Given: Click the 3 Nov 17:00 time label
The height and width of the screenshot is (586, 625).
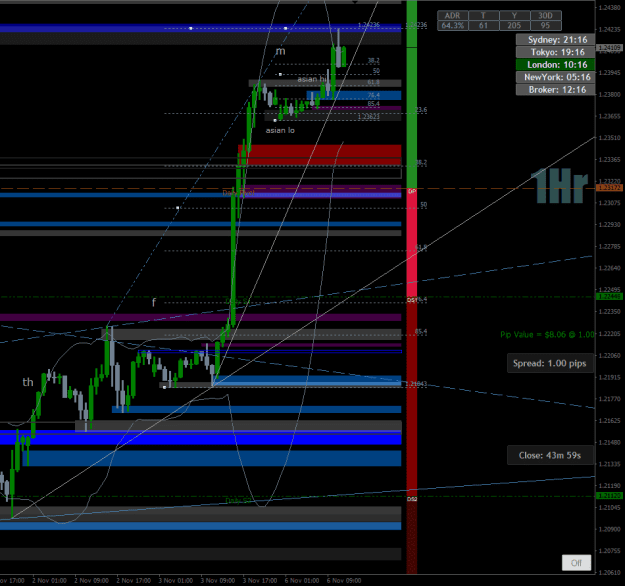Looking at the screenshot, I should tap(260, 580).
